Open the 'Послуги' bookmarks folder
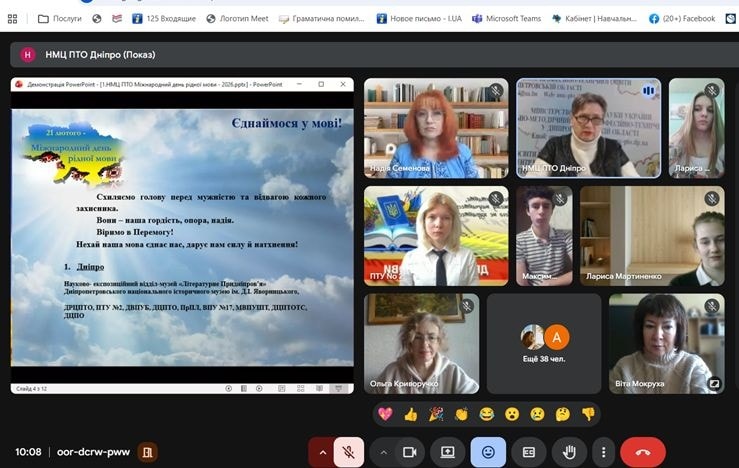 pyautogui.click(x=58, y=18)
